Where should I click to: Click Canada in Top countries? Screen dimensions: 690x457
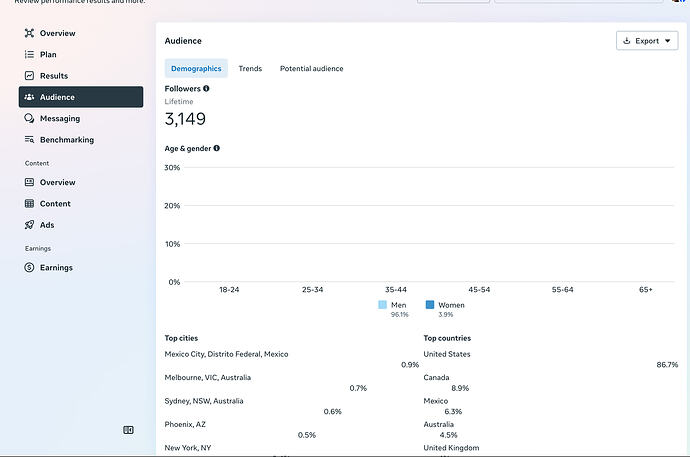(436, 377)
